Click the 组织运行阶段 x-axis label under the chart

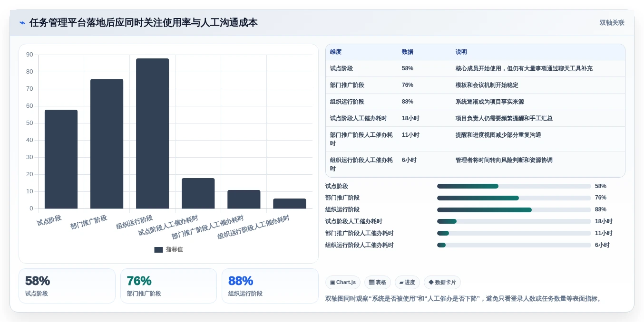135,222
